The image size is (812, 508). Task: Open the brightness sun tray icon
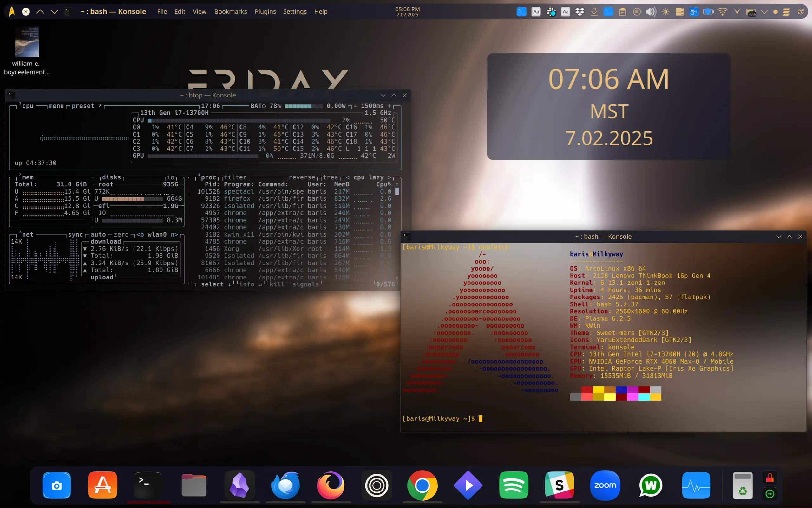tap(666, 12)
